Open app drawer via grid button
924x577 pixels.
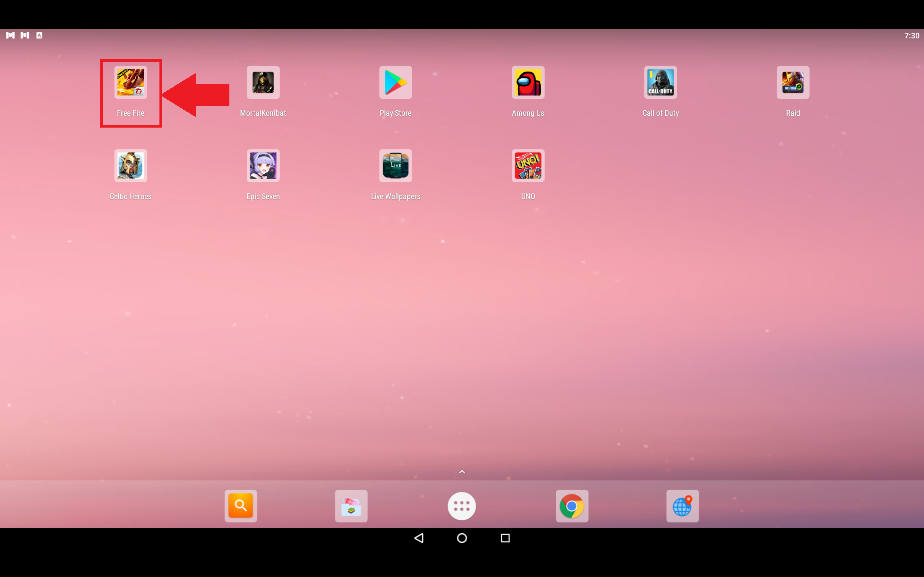462,505
